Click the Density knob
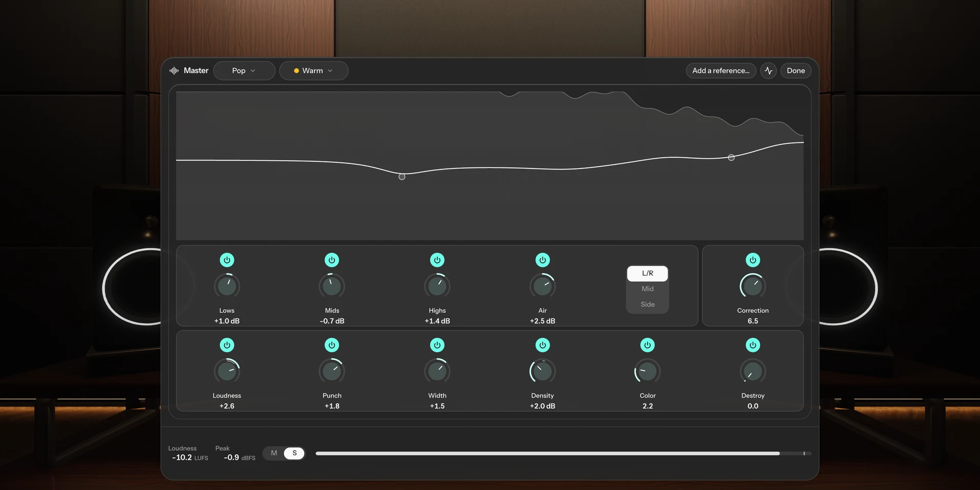980x490 pixels. click(x=543, y=371)
